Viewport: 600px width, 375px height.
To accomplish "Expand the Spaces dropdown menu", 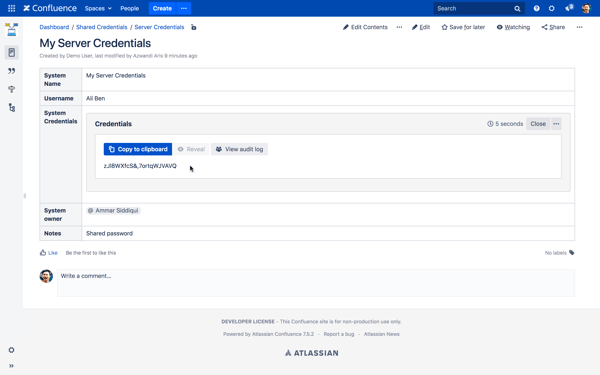I will tap(98, 8).
